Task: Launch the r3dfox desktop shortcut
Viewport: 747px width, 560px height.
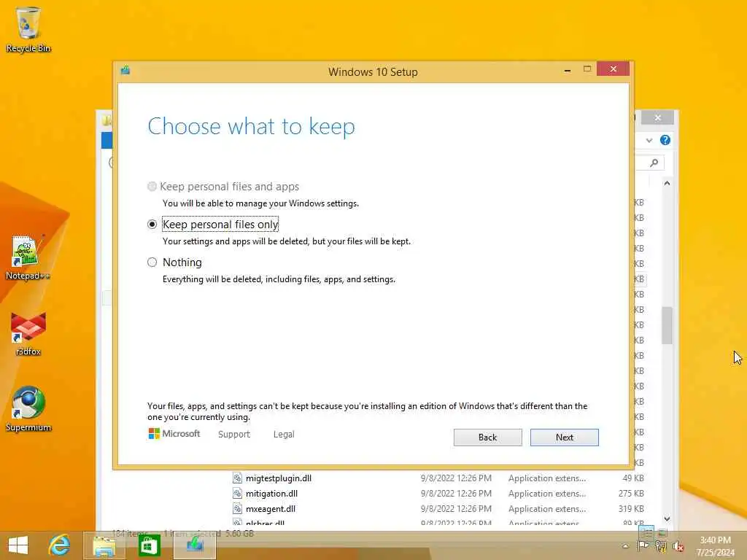Action: (28, 333)
